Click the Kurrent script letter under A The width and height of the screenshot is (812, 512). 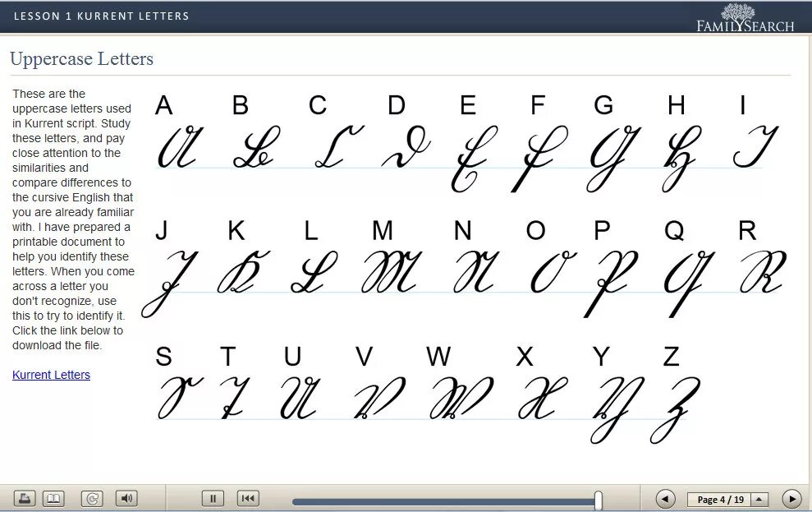point(179,146)
